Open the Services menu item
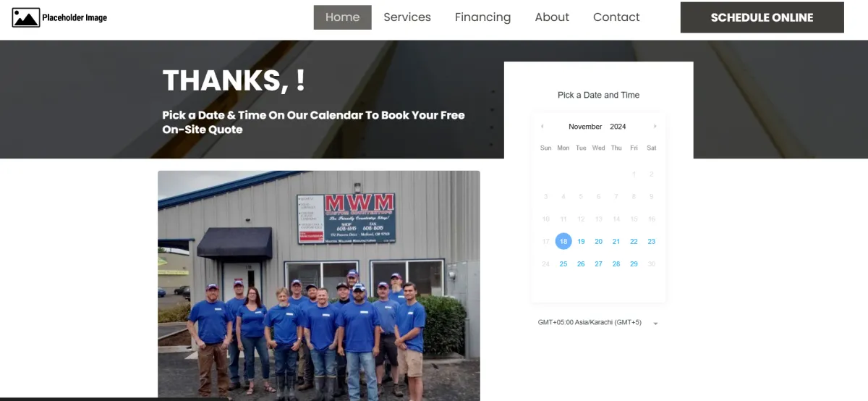 coord(407,17)
